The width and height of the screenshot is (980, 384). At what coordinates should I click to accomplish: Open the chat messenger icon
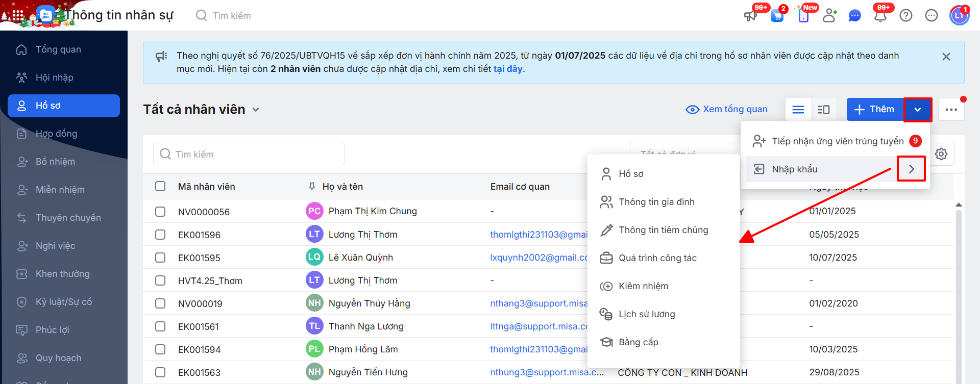tap(855, 16)
